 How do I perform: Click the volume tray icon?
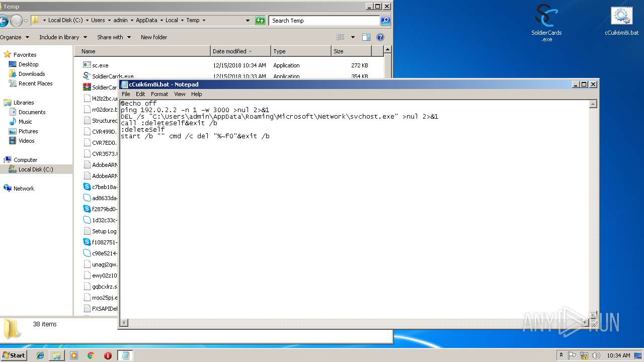click(596, 355)
